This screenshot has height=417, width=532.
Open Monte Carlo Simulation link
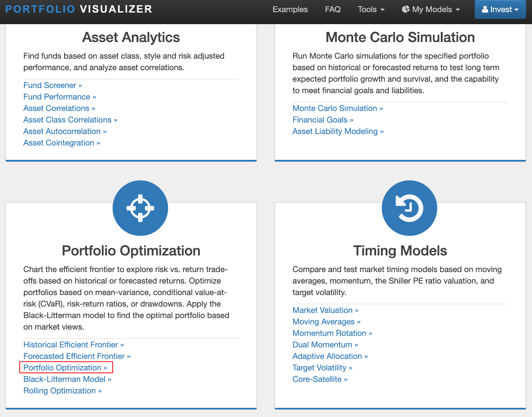click(338, 108)
